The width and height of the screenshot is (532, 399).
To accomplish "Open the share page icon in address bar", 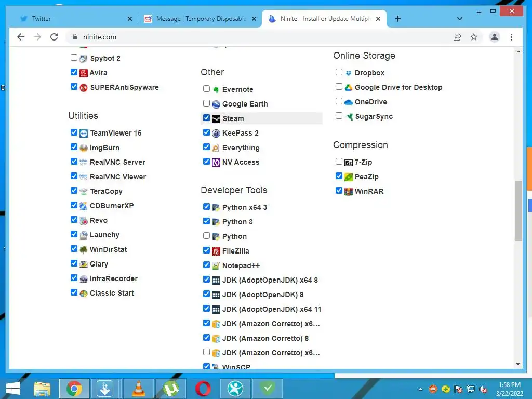I will (x=457, y=37).
